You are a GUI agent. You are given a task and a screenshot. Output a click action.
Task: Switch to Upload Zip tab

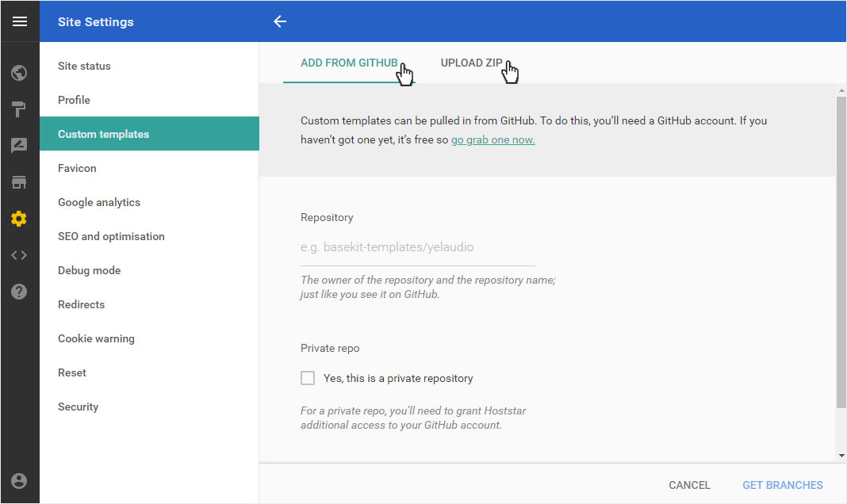[471, 63]
